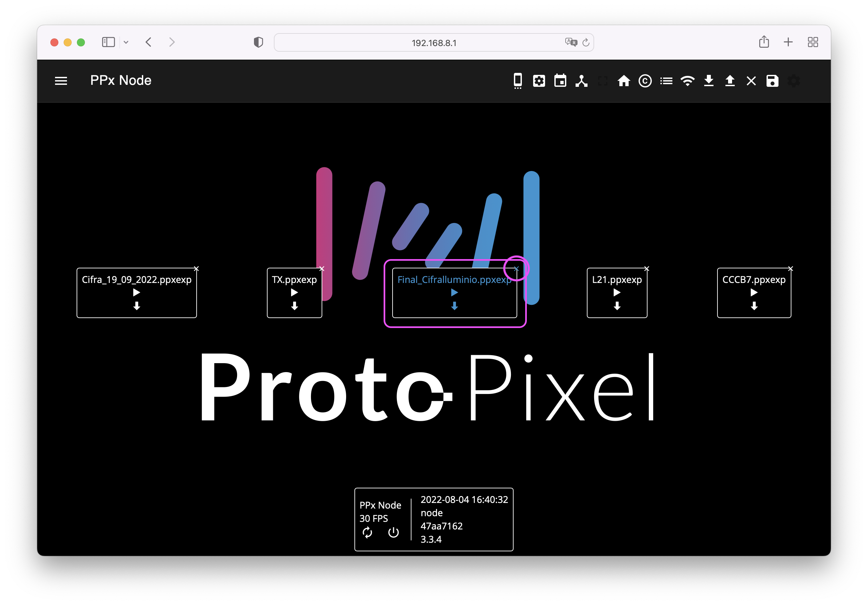Click the 192.168.8.1 address bar
This screenshot has height=605, width=868.
[433, 43]
